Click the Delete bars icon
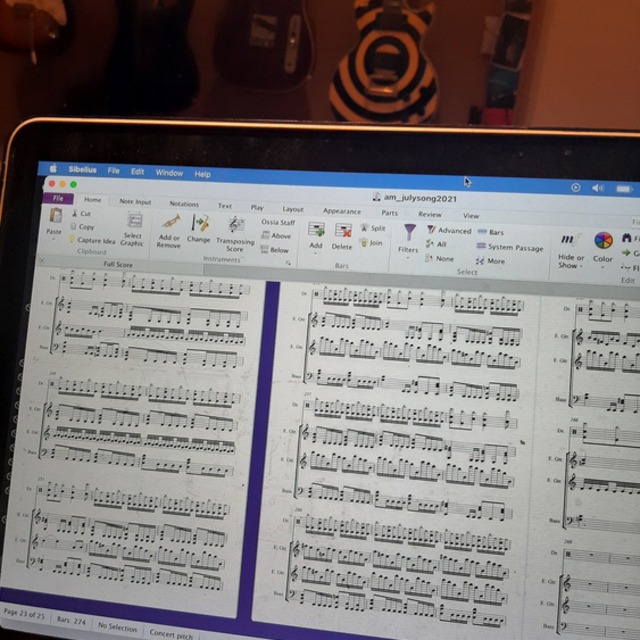The width and height of the screenshot is (640, 640). (x=343, y=231)
